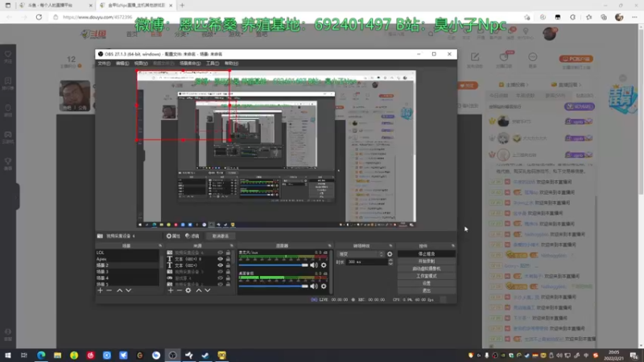644x362 pixels.
Task: Open the scene transition type dropdown
Action: coord(361,254)
